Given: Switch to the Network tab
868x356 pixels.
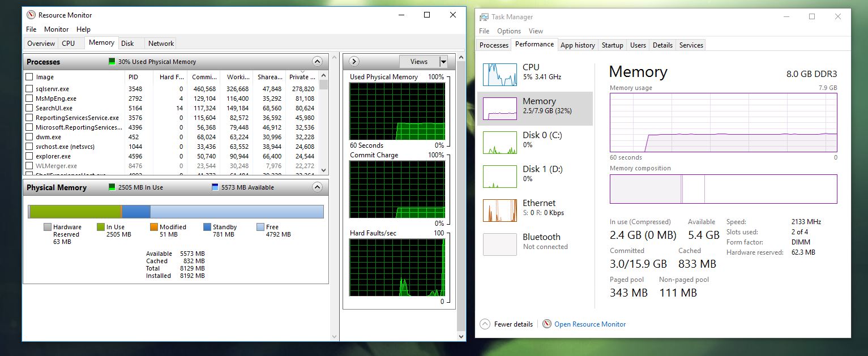Looking at the screenshot, I should pos(161,44).
